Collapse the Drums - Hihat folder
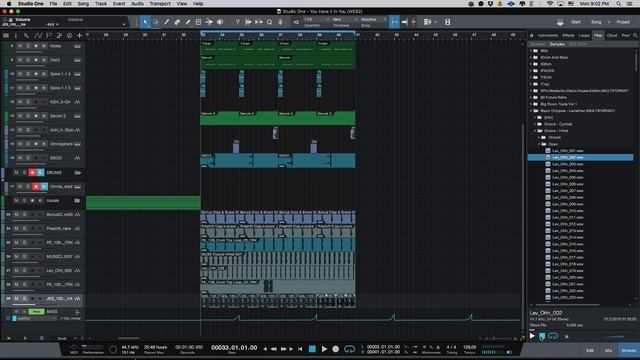Viewport: 640px width, 360px height. (535, 131)
